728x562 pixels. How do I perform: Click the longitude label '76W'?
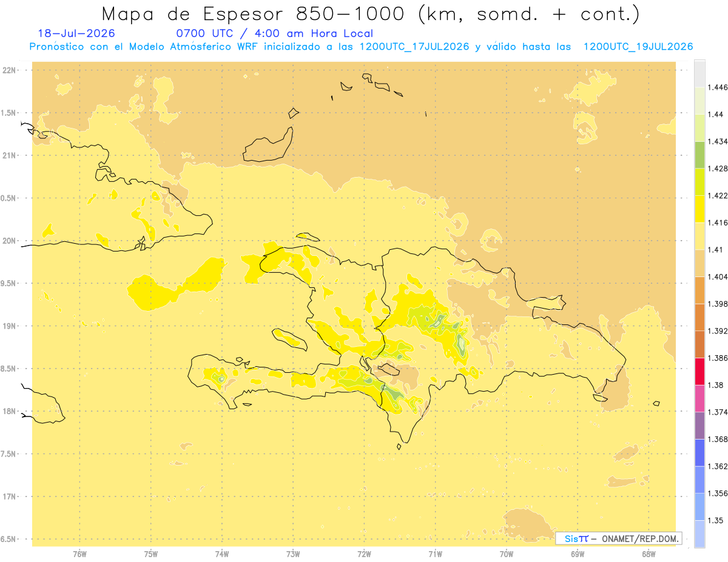[x=79, y=554]
